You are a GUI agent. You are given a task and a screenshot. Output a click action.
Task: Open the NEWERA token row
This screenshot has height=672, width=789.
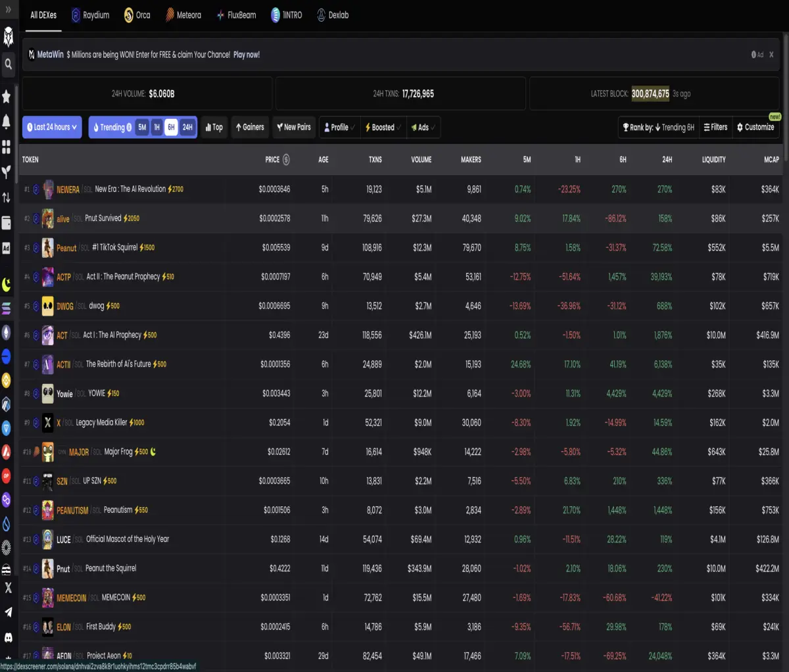401,189
